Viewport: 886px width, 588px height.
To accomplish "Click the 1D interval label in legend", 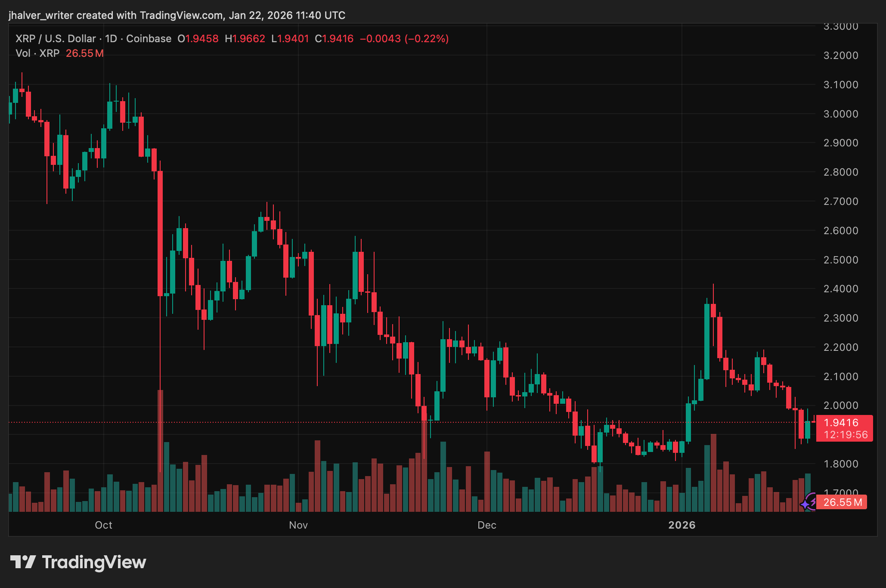I will point(111,39).
